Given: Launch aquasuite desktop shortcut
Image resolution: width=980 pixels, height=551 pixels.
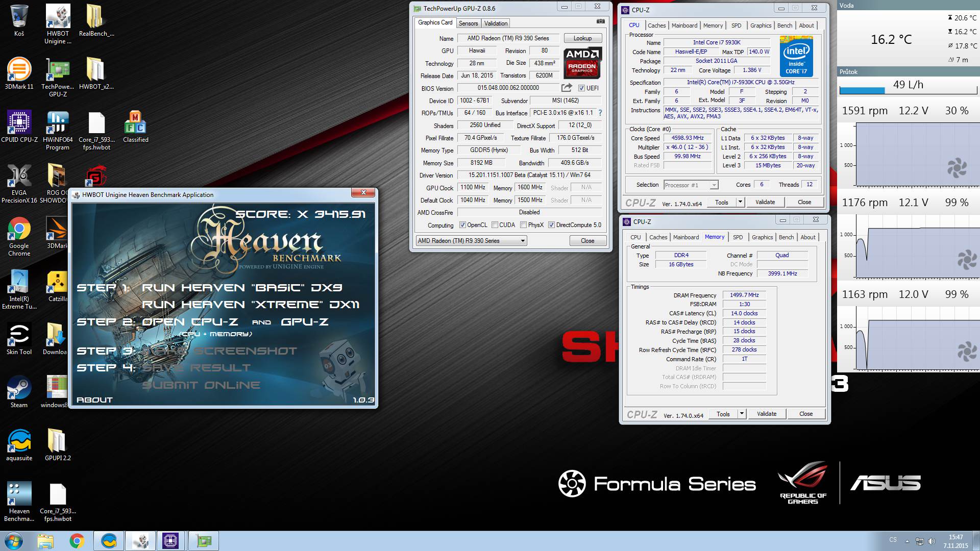Looking at the screenshot, I should click(19, 445).
